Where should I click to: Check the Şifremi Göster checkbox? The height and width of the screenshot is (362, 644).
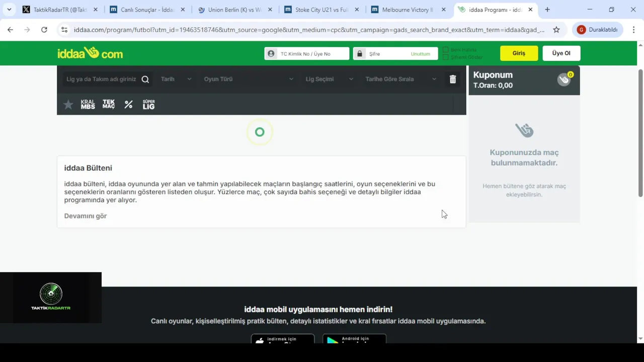[x=445, y=57]
